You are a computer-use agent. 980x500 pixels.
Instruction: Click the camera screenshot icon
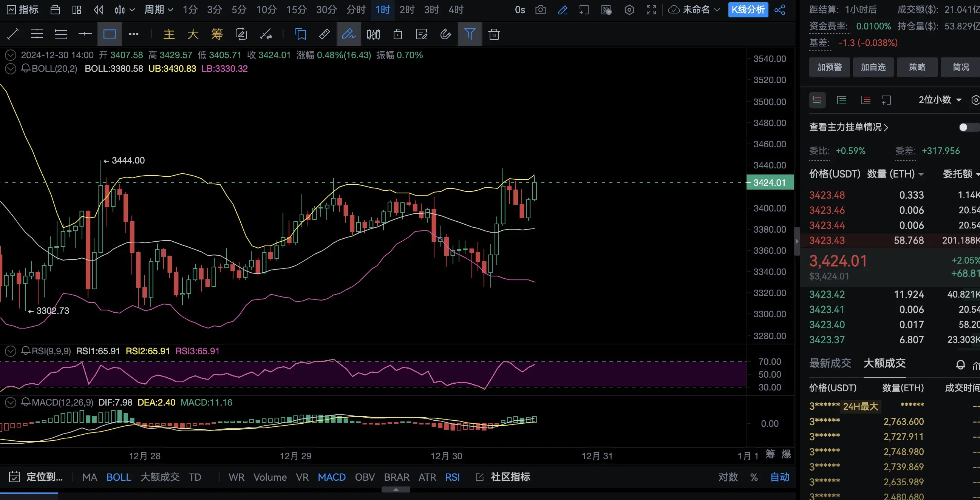pyautogui.click(x=540, y=10)
